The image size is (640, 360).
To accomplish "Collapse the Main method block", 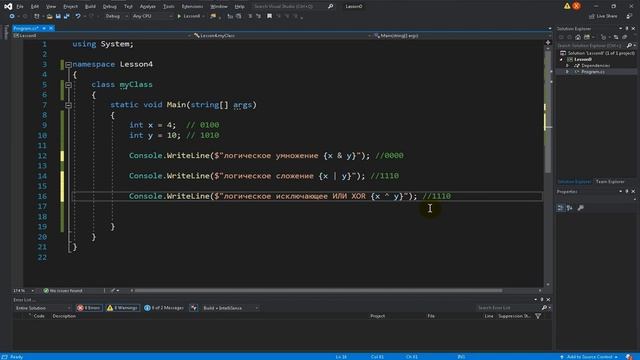I will click(69, 105).
